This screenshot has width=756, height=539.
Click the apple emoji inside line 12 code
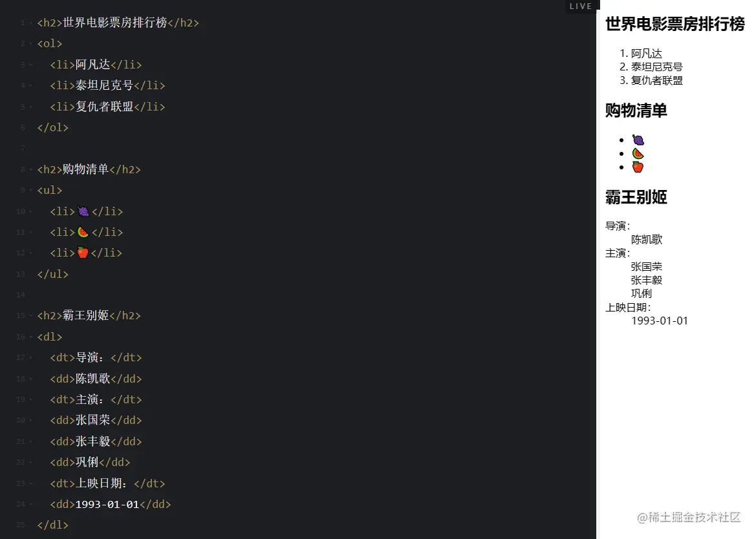click(x=83, y=252)
